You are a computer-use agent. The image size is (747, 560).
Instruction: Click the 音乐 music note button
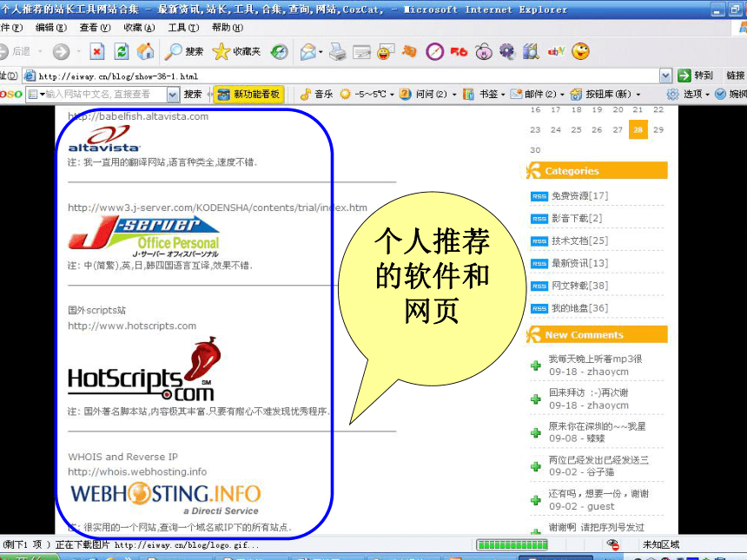pyautogui.click(x=317, y=95)
